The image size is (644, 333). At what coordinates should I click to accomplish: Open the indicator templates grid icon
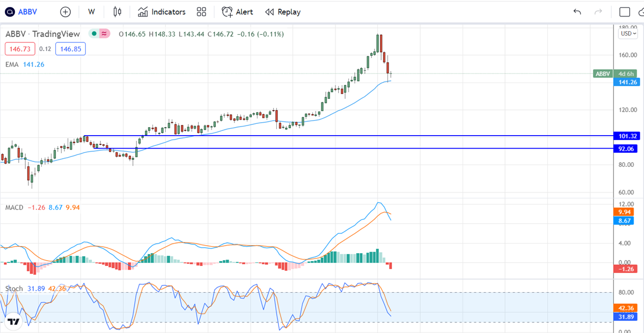tap(201, 12)
